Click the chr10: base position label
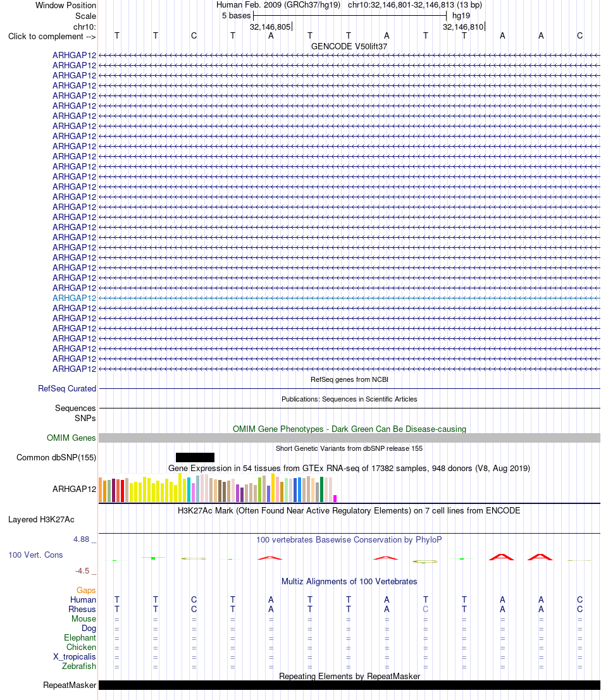Image resolution: width=601 pixels, height=700 pixels. pos(85,27)
